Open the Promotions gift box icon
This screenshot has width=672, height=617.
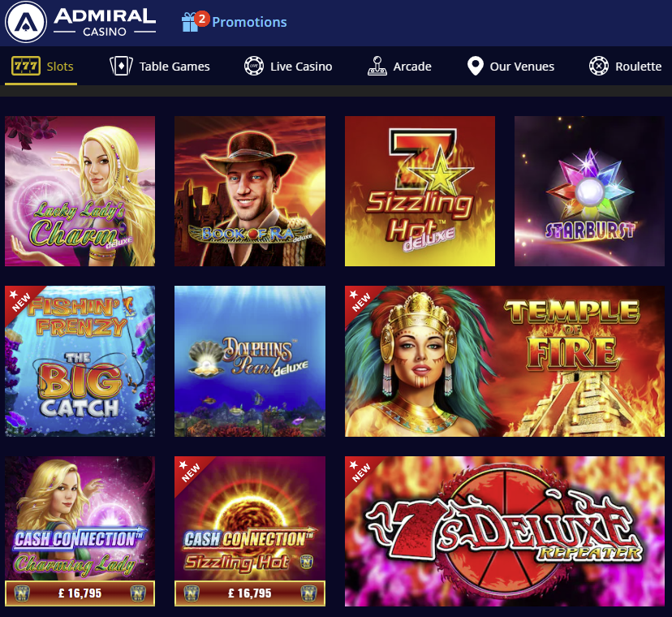tap(190, 22)
